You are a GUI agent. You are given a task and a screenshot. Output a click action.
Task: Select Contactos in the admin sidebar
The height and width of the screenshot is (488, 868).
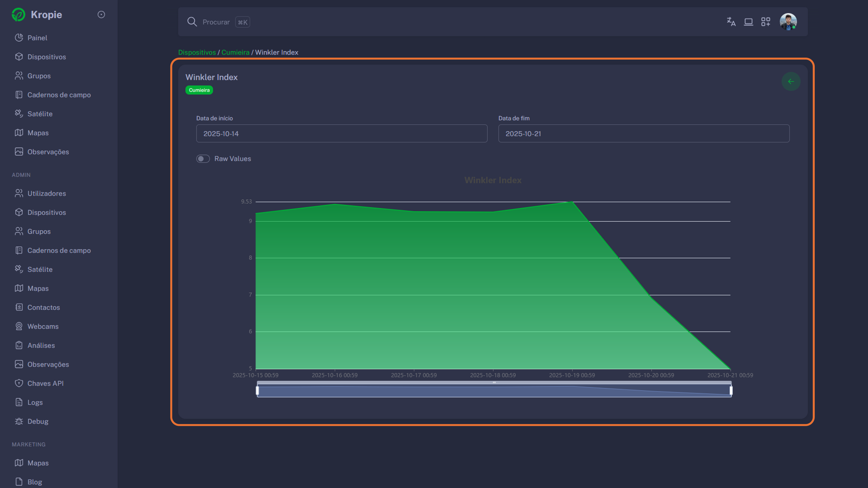pos(43,307)
